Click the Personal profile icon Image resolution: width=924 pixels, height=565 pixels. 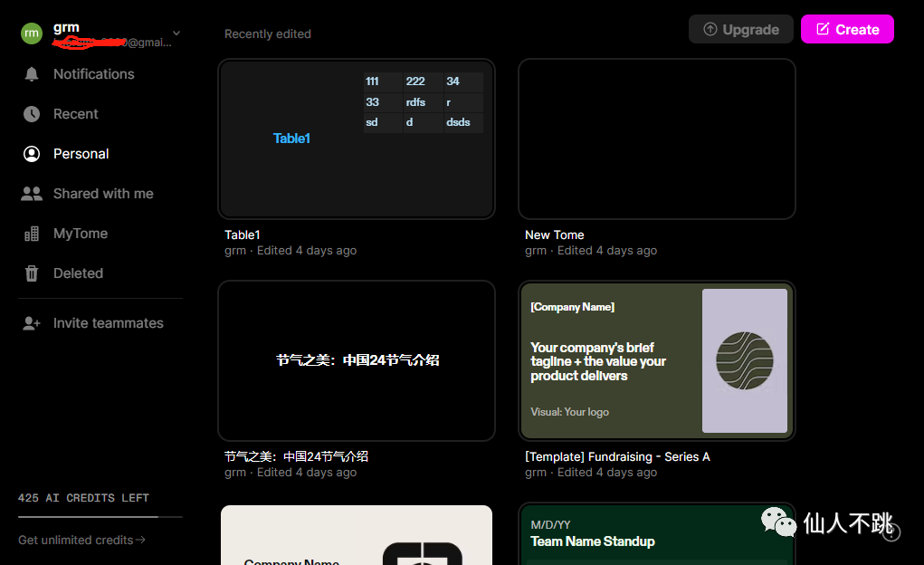pyautogui.click(x=32, y=154)
